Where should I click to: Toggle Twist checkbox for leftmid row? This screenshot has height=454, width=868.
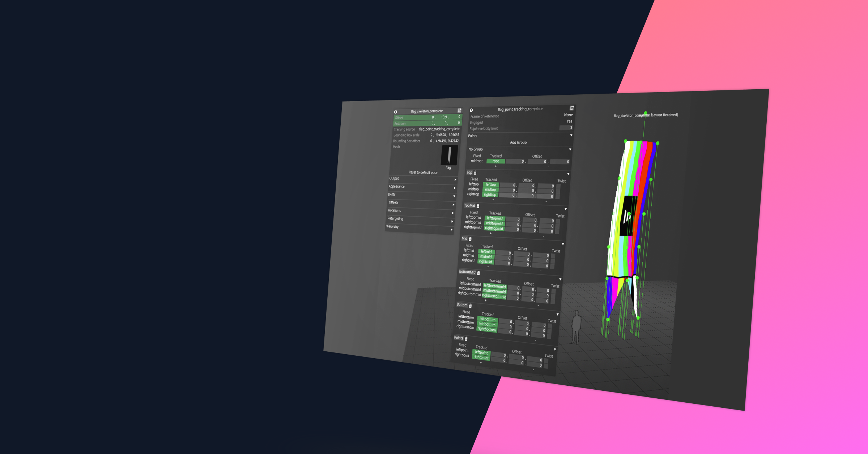click(x=553, y=256)
